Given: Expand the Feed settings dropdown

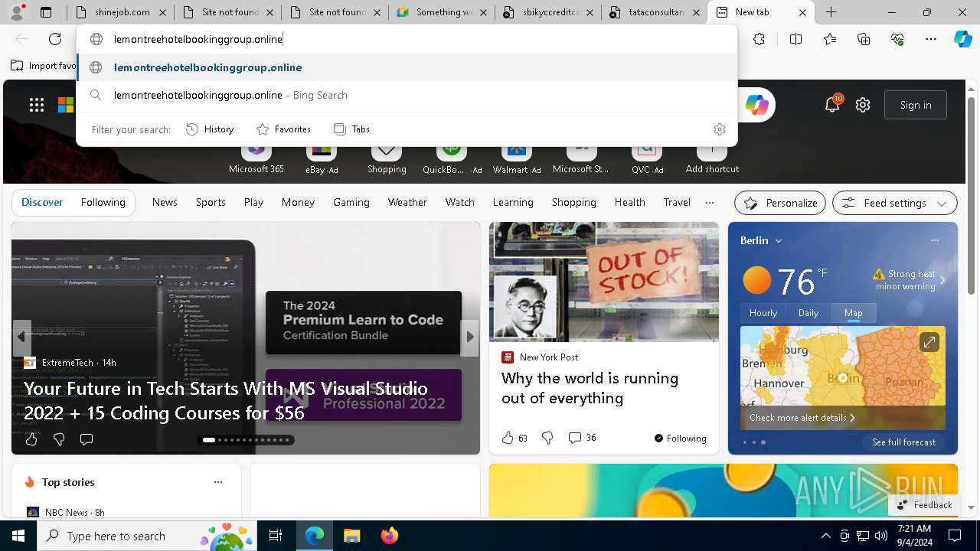Looking at the screenshot, I should coord(942,203).
